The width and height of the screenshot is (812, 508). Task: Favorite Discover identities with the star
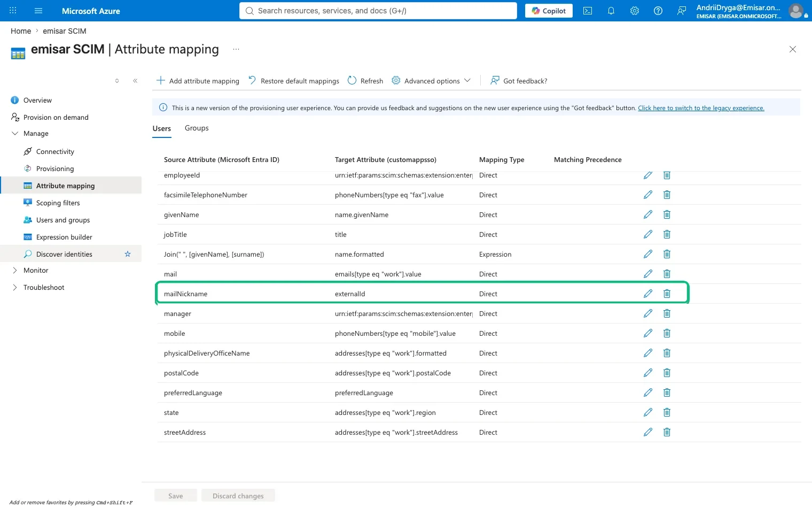(x=128, y=254)
